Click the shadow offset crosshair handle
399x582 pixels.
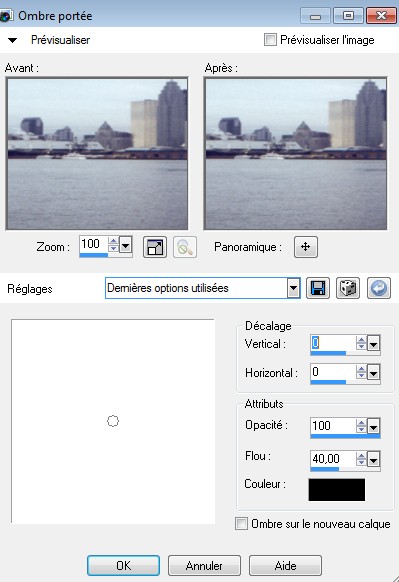(113, 421)
